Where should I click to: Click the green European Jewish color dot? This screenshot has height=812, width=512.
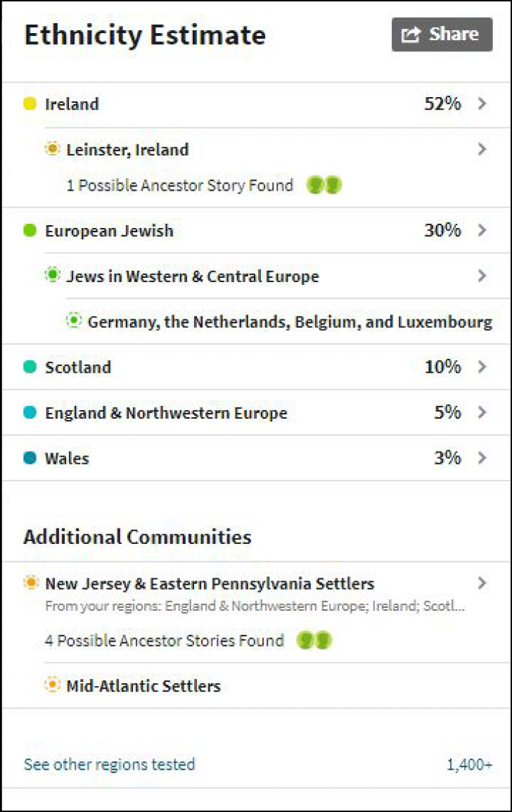30,230
